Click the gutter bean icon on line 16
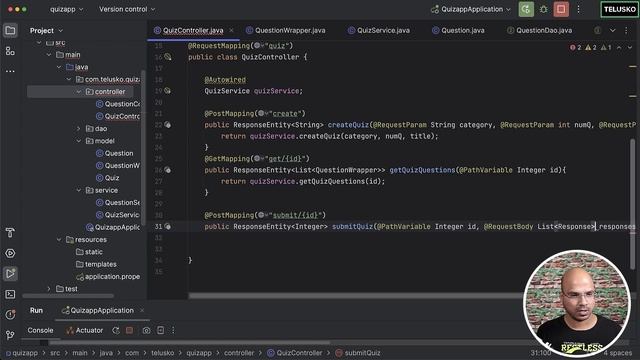640x360 pixels. [168, 57]
